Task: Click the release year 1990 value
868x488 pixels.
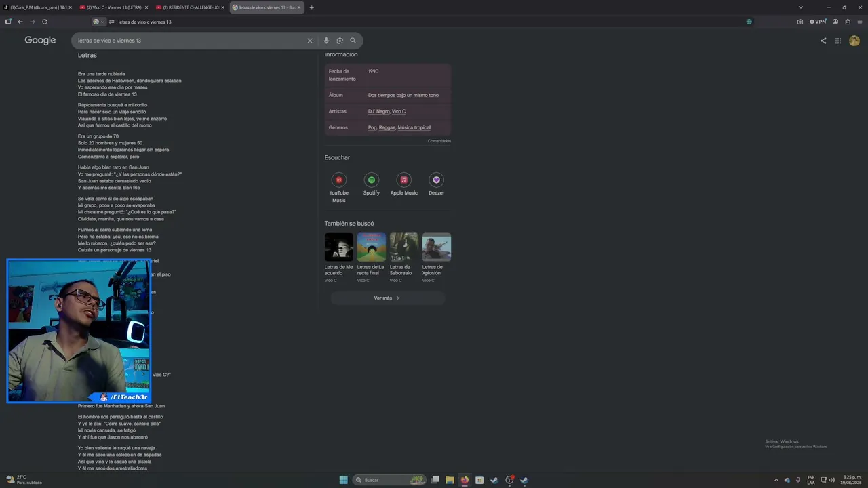Action: pos(374,71)
